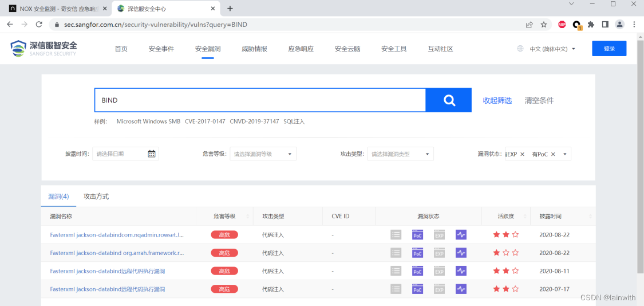Screen dimensions: 644x306
Task: Open 安全事件 navigation item
Action: coord(161,49)
